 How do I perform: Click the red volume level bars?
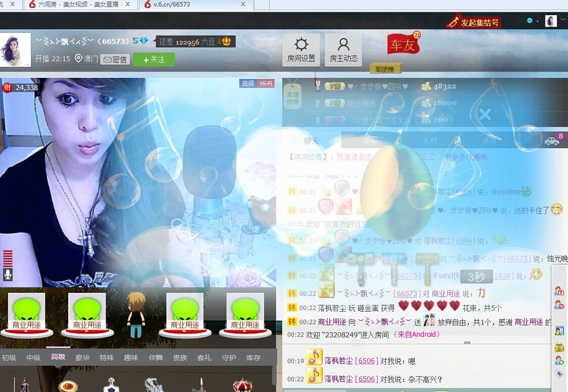[8, 258]
